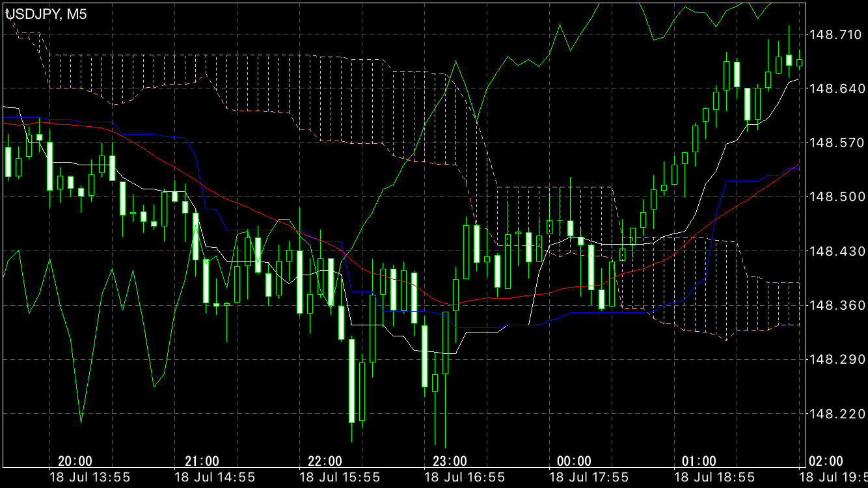Select the 148.290 price label
Image resolution: width=868 pixels, height=488 pixels.
point(837,359)
